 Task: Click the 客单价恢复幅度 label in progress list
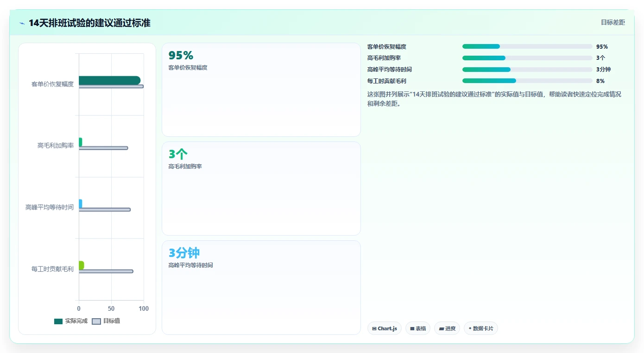click(x=387, y=47)
